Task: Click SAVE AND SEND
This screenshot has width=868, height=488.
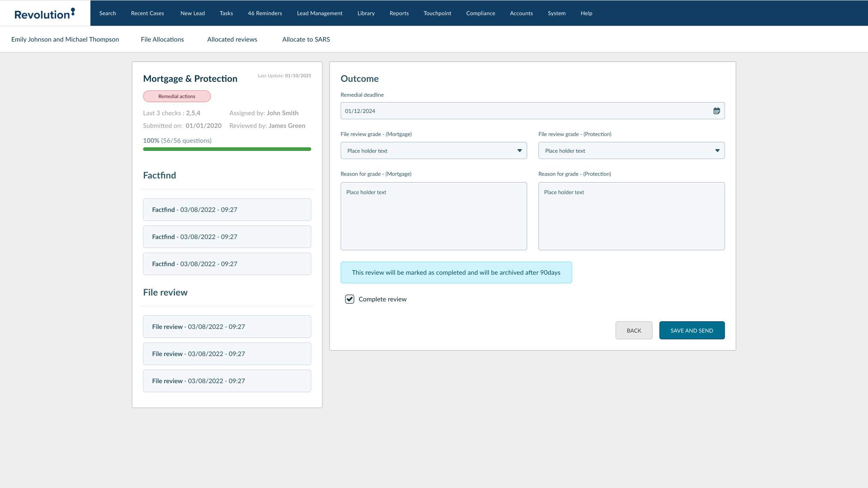Action: pos(692,330)
